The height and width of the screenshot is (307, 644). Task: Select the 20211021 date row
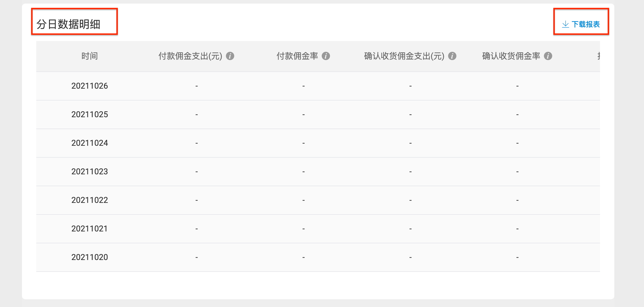click(x=89, y=229)
